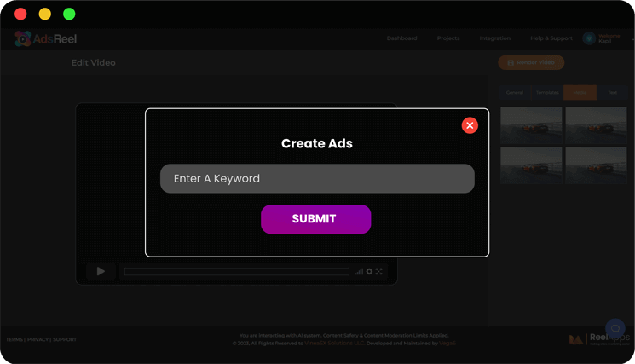
Task: Switch to the Templates tab
Action: 547,92
